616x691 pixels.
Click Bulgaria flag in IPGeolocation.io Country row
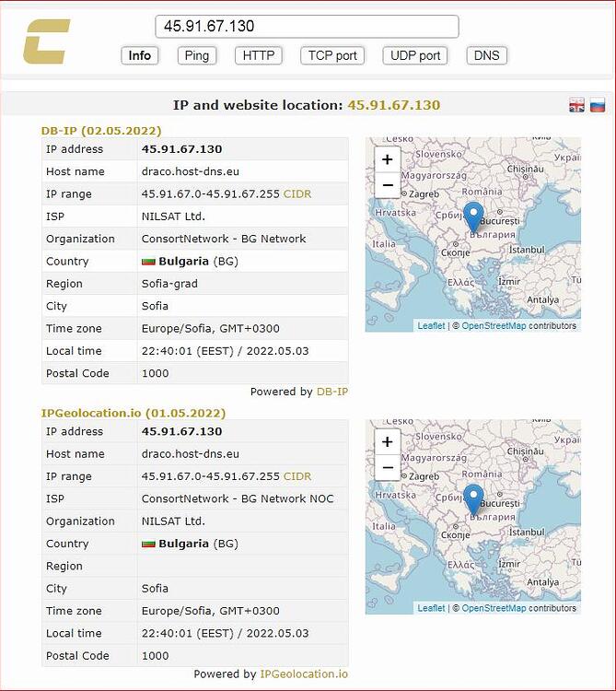148,545
